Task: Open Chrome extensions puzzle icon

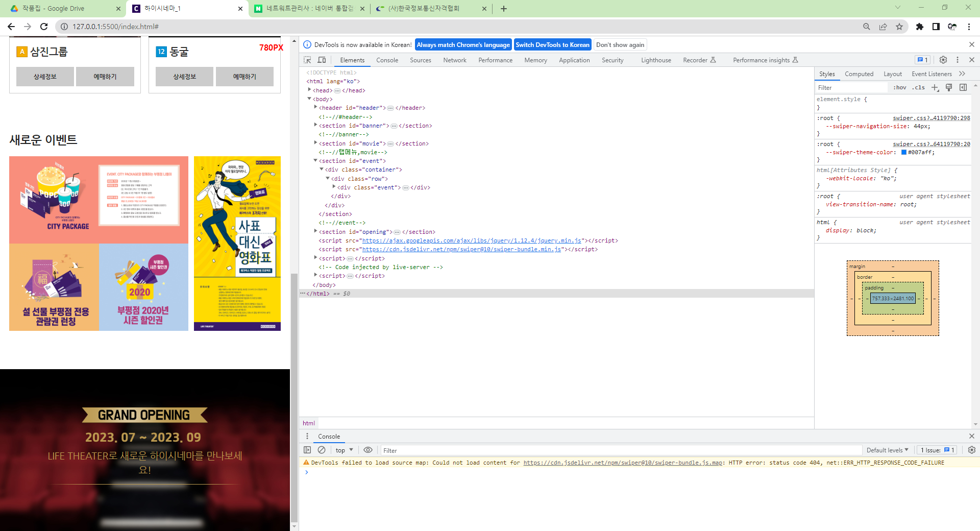Action: [x=920, y=27]
